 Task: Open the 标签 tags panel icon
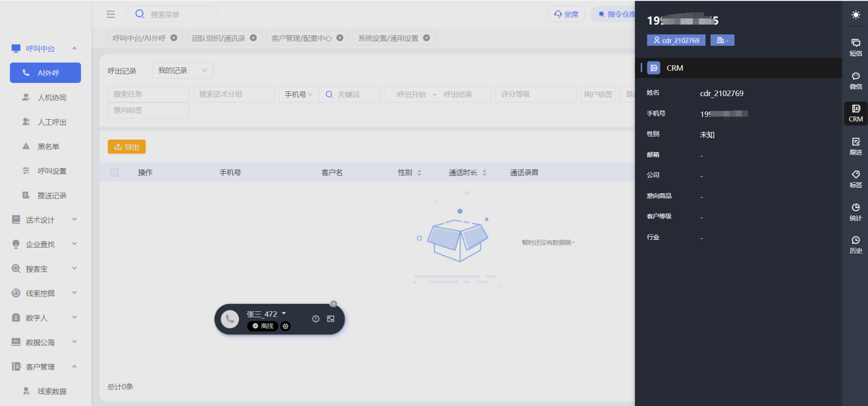tap(855, 178)
